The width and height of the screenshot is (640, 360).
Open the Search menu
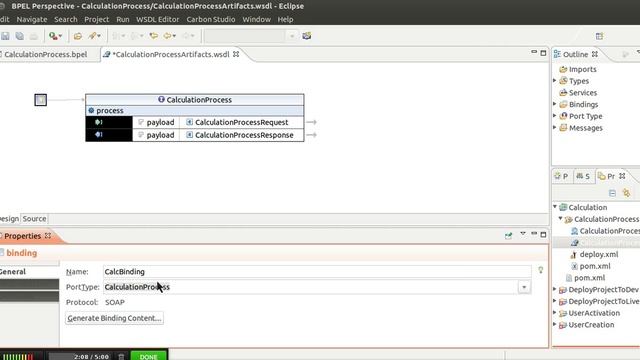66,19
